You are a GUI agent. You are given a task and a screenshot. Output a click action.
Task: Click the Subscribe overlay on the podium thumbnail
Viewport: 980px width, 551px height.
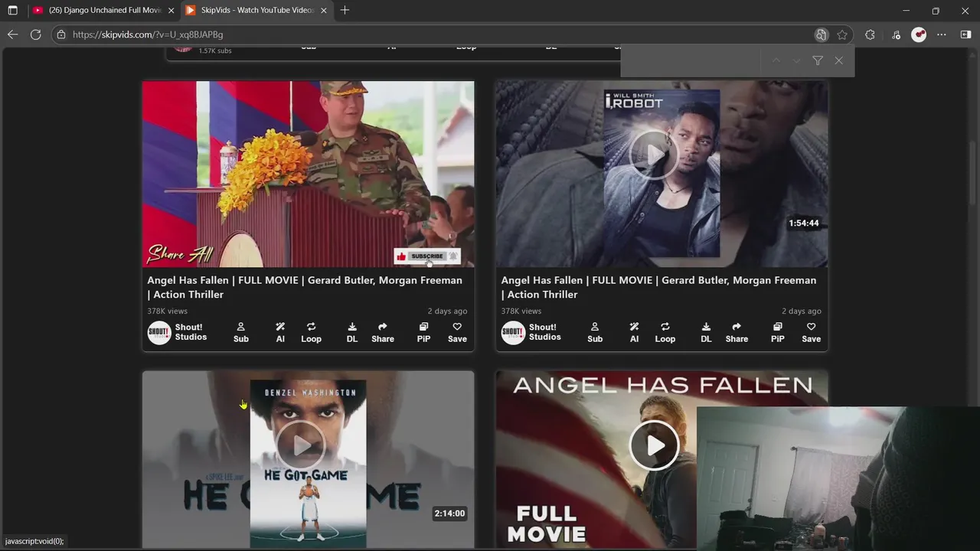point(427,256)
